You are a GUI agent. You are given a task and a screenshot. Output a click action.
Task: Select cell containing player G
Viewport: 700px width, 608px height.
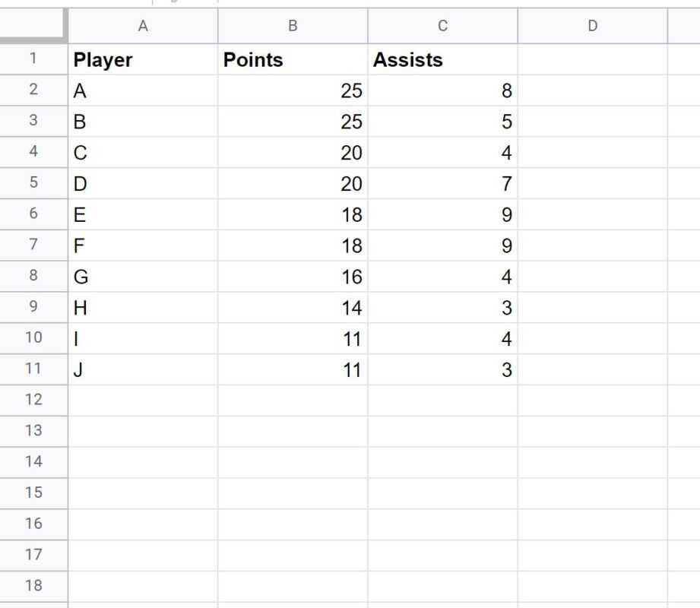pos(143,277)
